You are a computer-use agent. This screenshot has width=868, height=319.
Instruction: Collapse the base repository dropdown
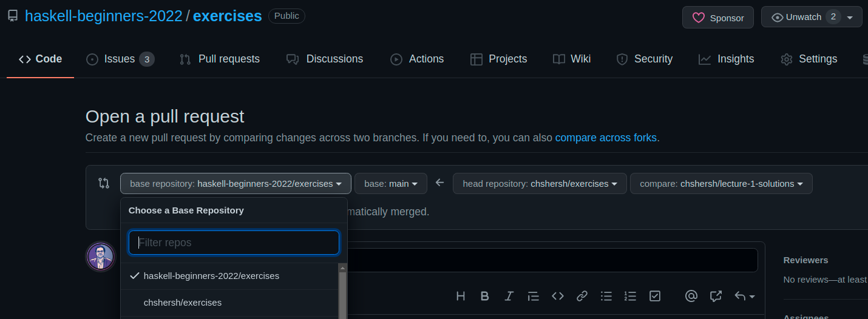(236, 184)
